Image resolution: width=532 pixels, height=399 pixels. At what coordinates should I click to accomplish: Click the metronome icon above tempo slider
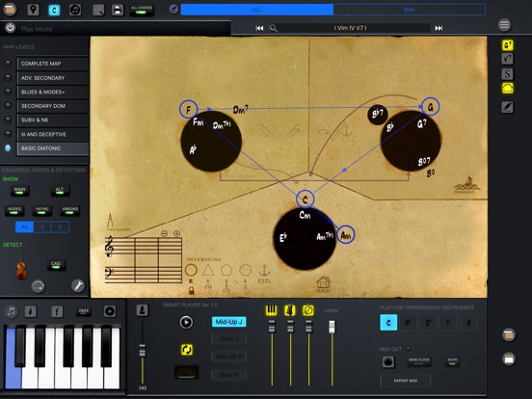(143, 310)
